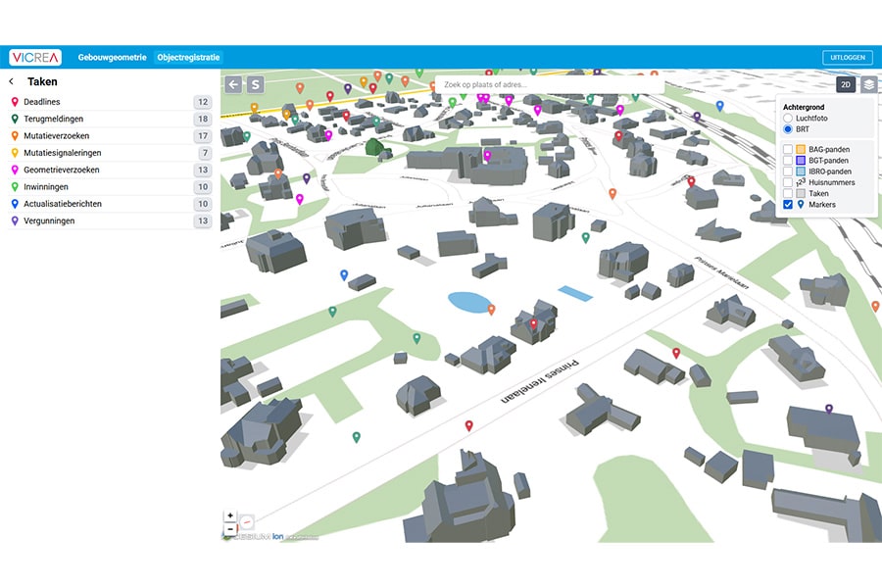Select the Luchtfoto background option
The image size is (882, 588).
tap(788, 118)
